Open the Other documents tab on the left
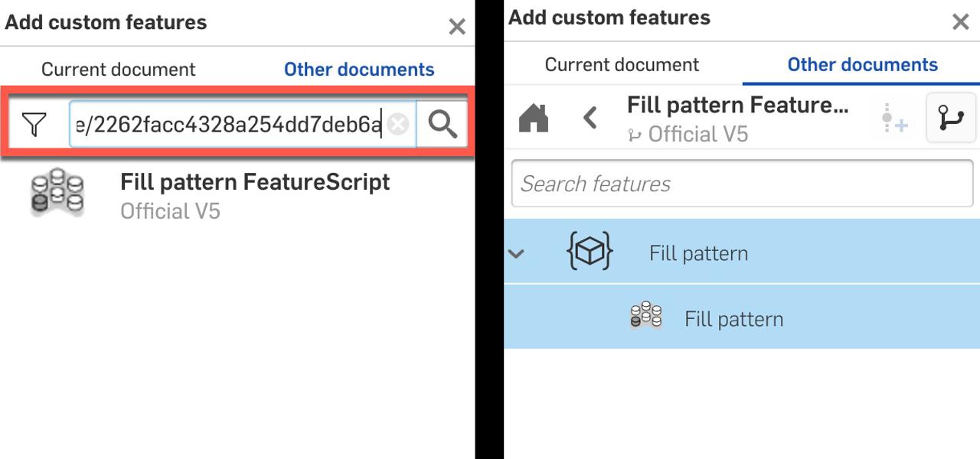The image size is (980, 459). tap(358, 69)
